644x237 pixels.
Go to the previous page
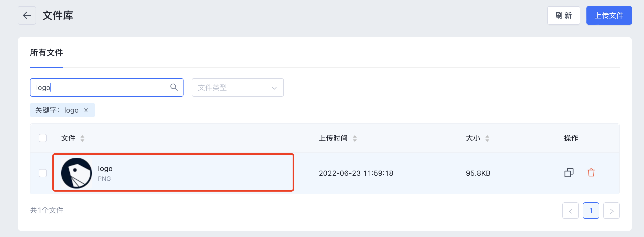570,211
